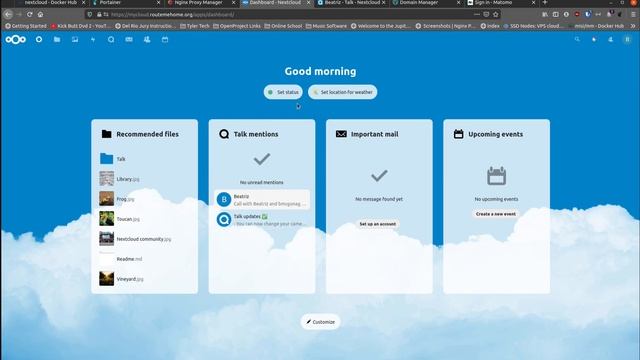Image resolution: width=640 pixels, height=360 pixels.
Task: Switch to the Domain Manager tab
Action: (x=426, y=3)
